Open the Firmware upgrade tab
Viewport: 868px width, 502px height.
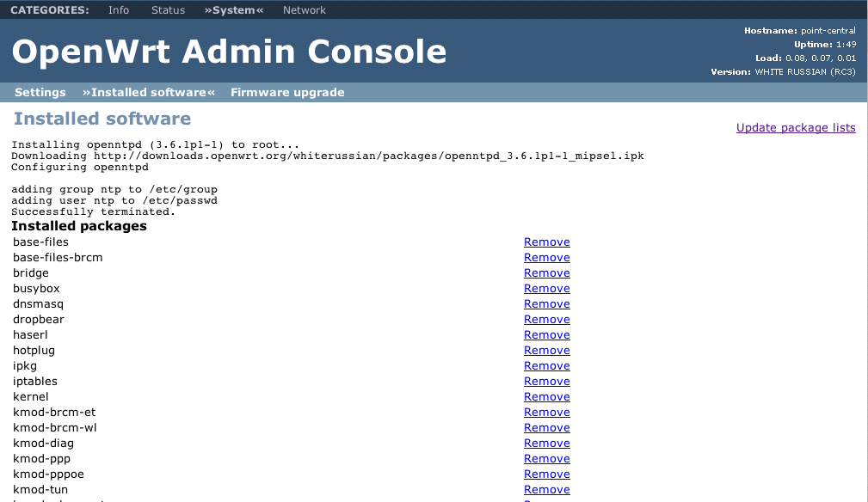point(287,93)
